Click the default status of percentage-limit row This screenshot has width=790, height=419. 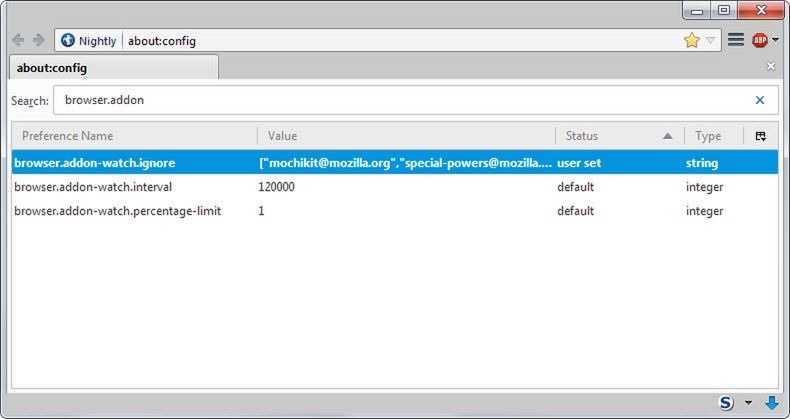point(575,211)
